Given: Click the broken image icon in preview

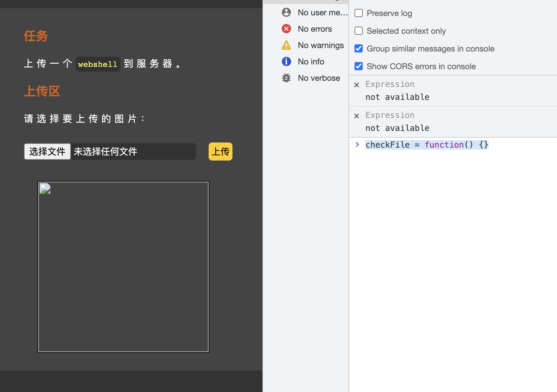Looking at the screenshot, I should click(x=45, y=189).
